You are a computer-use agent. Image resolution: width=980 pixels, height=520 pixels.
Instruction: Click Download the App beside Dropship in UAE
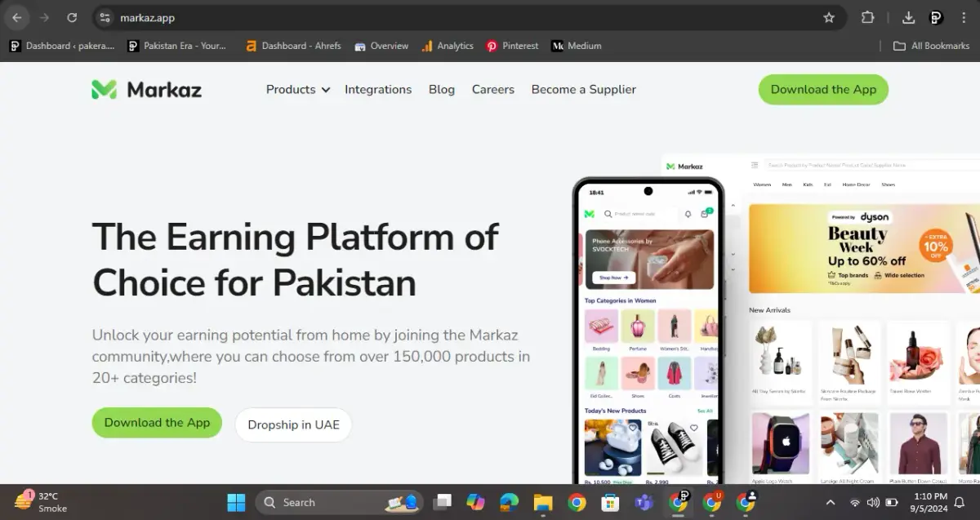click(x=157, y=423)
